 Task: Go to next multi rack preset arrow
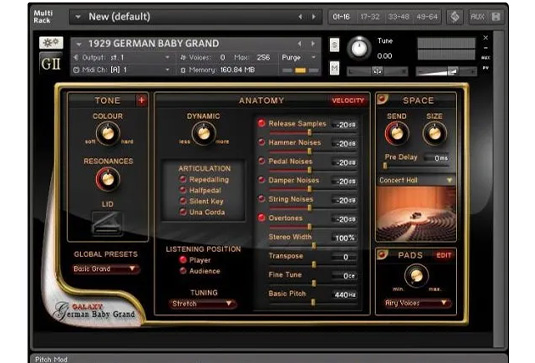tap(314, 17)
